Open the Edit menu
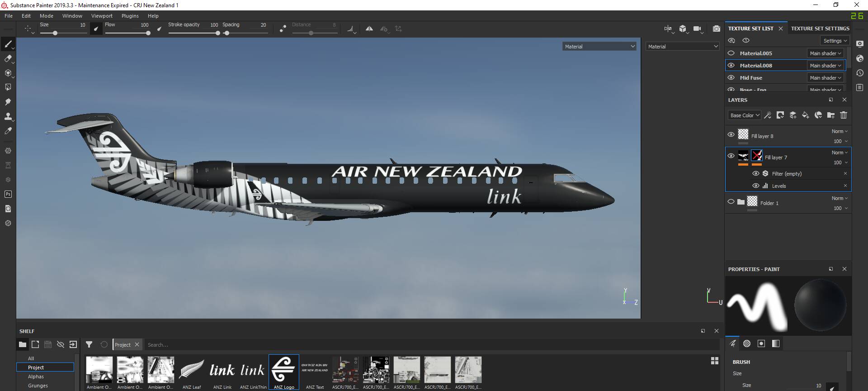Viewport: 868px width, 391px height. click(26, 16)
